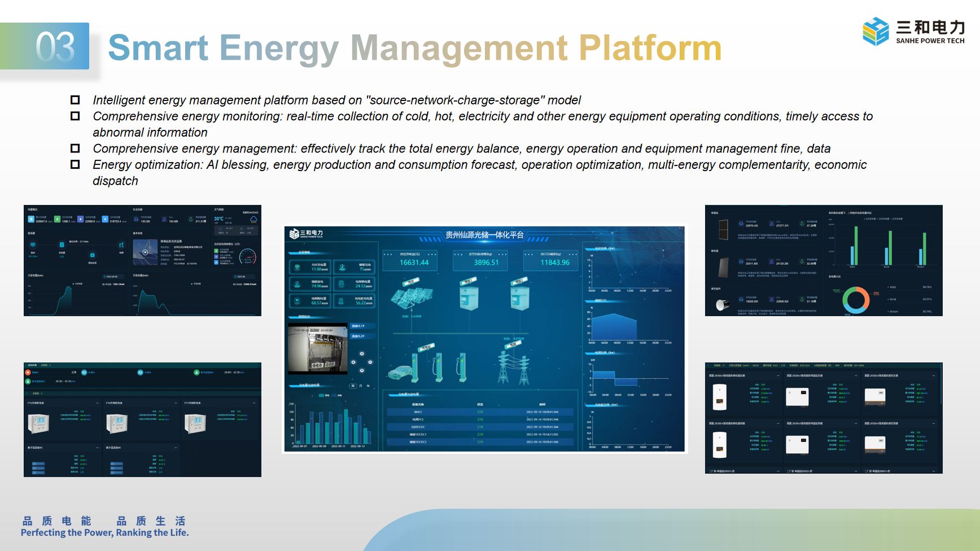980x551 pixels.
Task: Click the surveillance camera feed image
Action: coord(318,349)
